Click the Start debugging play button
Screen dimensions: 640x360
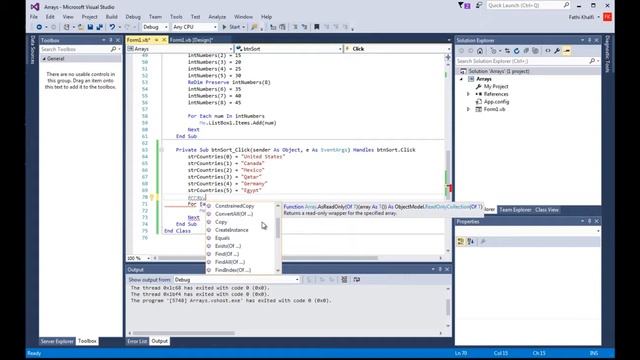pyautogui.click(x=224, y=27)
